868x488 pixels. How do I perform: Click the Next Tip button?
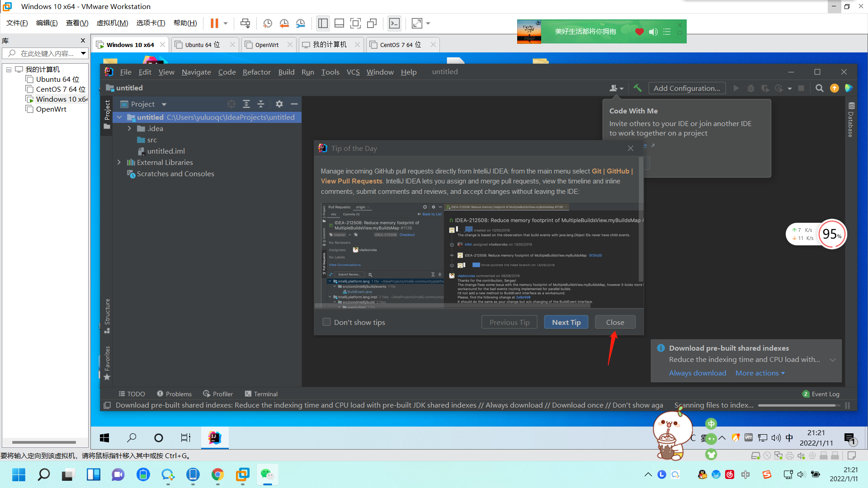[x=566, y=322]
